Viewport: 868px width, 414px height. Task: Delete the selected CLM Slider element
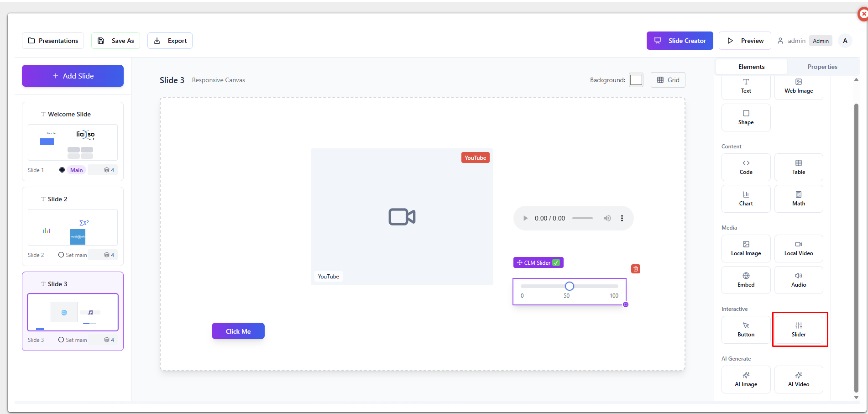[635, 269]
